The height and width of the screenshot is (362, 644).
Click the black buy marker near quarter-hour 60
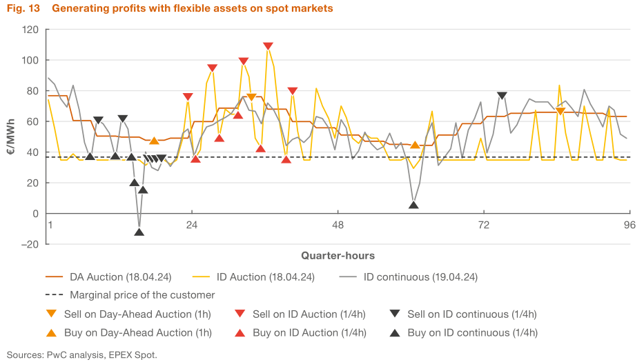click(x=413, y=205)
